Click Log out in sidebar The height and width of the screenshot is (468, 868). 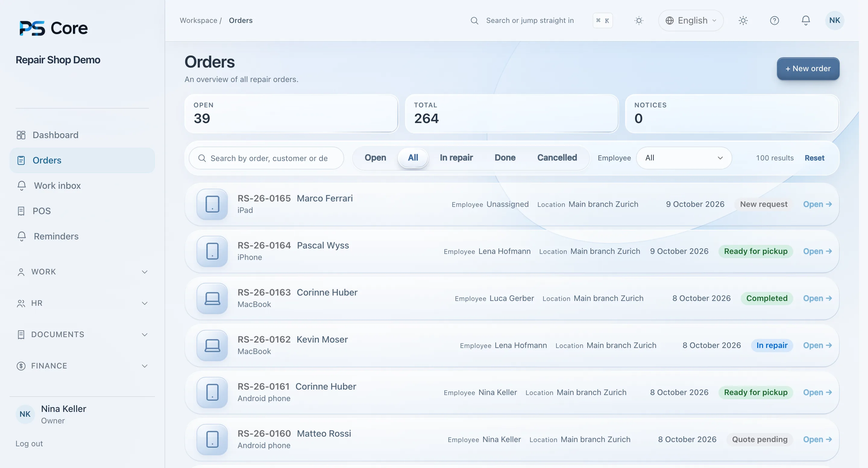[x=29, y=444]
